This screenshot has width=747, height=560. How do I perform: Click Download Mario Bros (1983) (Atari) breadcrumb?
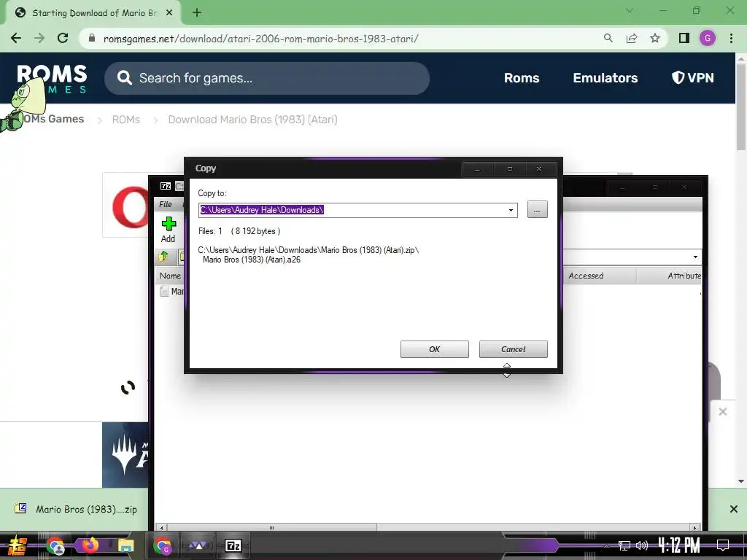pos(252,120)
